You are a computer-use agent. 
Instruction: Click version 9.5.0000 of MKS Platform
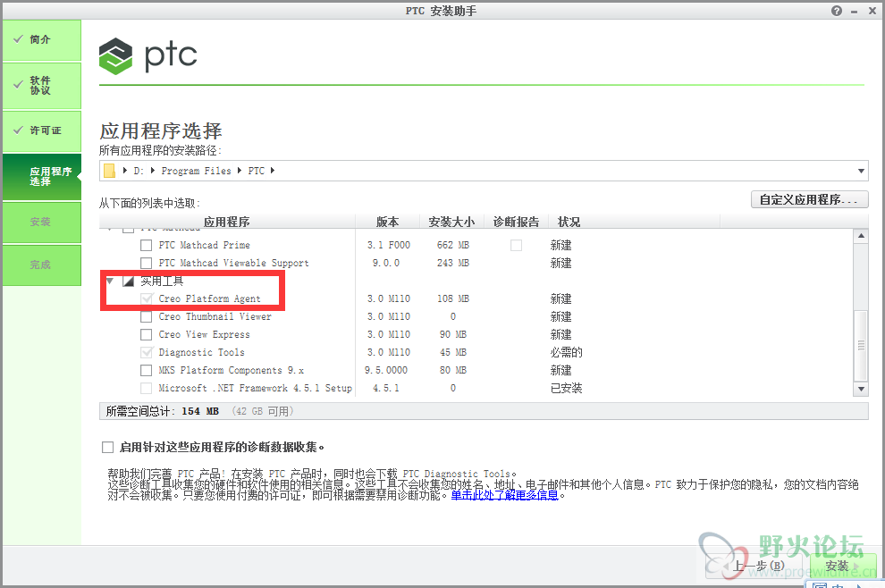point(386,370)
